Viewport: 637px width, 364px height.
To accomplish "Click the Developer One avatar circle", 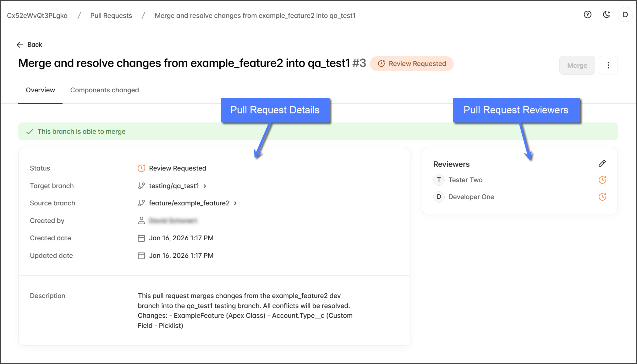I will tap(439, 197).
